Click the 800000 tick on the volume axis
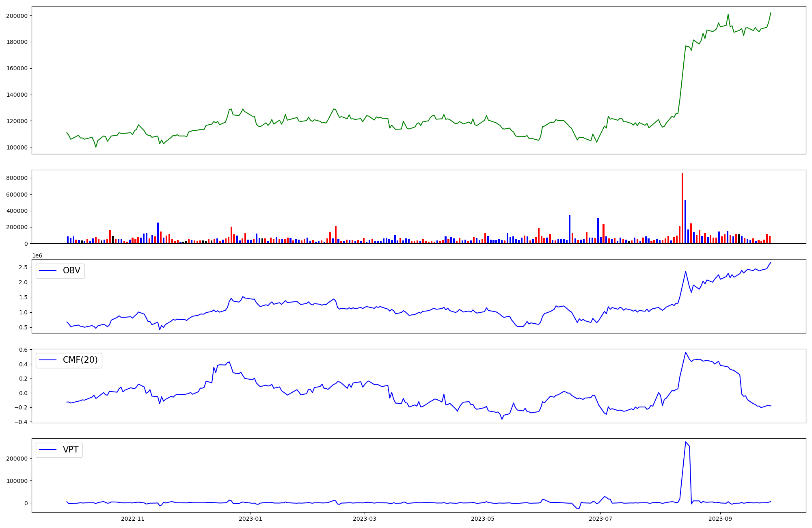 tap(17, 178)
